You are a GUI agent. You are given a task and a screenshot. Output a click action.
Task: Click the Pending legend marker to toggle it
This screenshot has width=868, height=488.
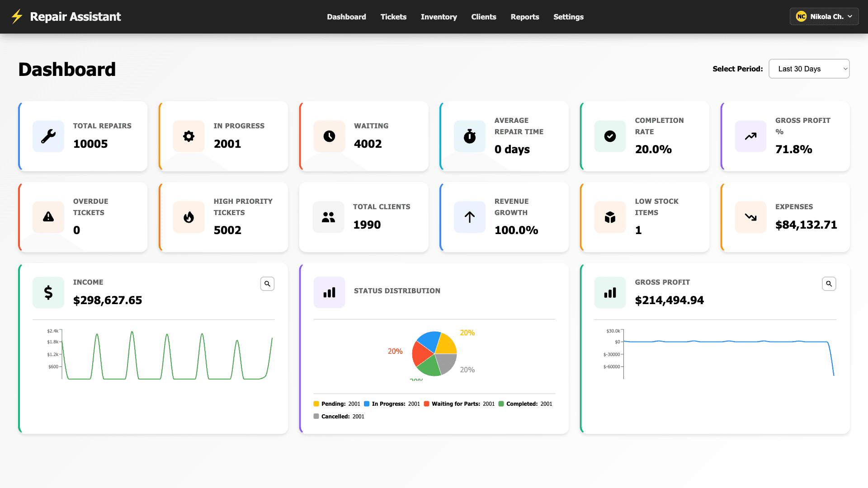pos(316,404)
